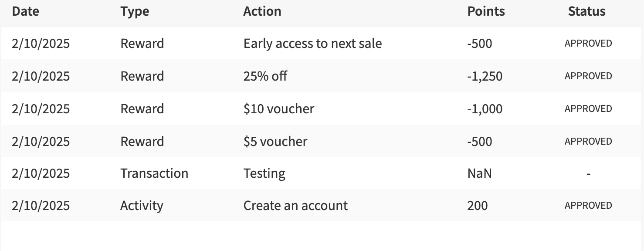The height and width of the screenshot is (251, 644).
Task: Click the Testing transaction entry
Action: click(264, 173)
